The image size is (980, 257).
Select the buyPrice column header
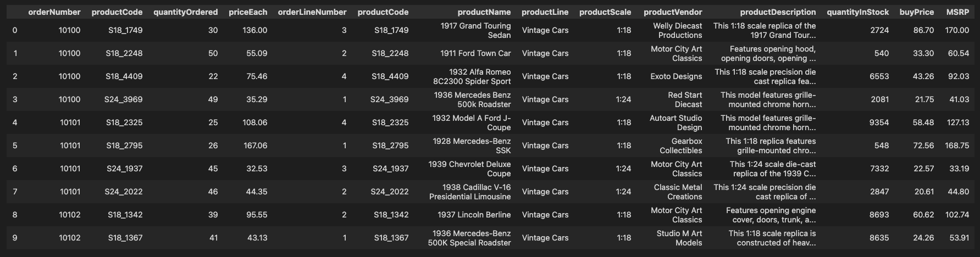917,12
